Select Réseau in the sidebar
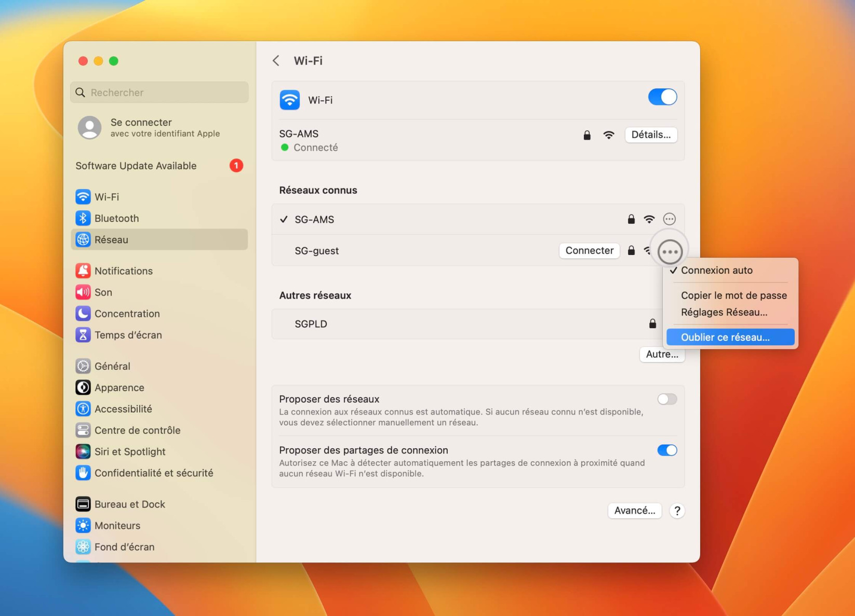Image resolution: width=855 pixels, height=616 pixels. click(x=158, y=239)
